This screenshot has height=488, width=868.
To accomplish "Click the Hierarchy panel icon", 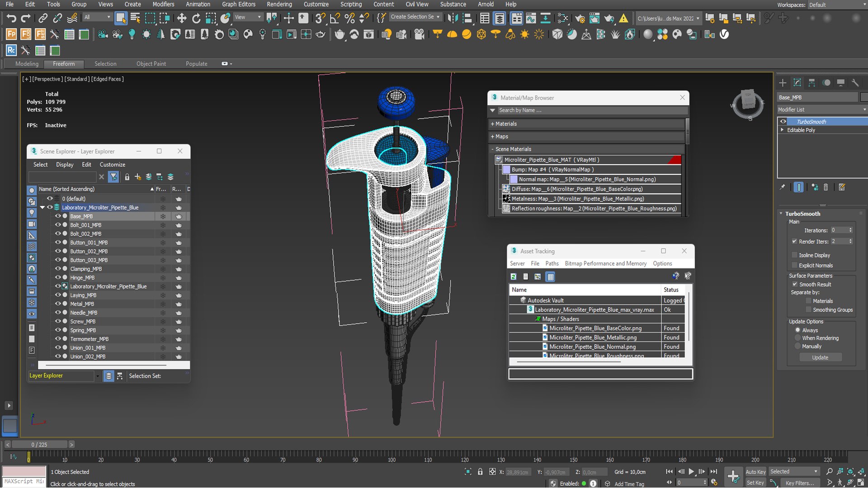I will tap(811, 83).
